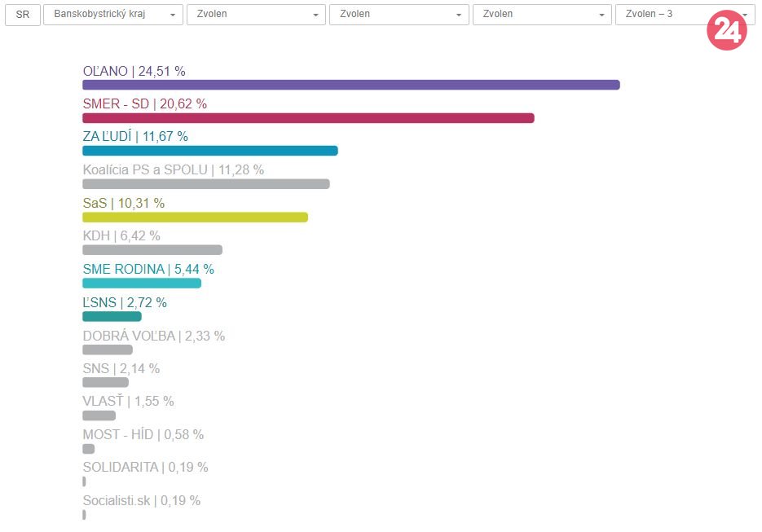
Task: Click the yellow SaS result bar
Action: tap(195, 218)
